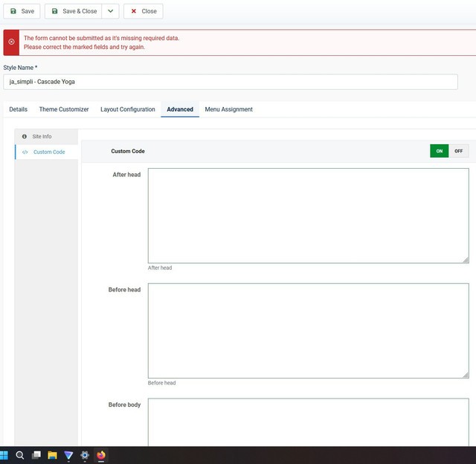Click inside the After head textarea

click(x=308, y=216)
